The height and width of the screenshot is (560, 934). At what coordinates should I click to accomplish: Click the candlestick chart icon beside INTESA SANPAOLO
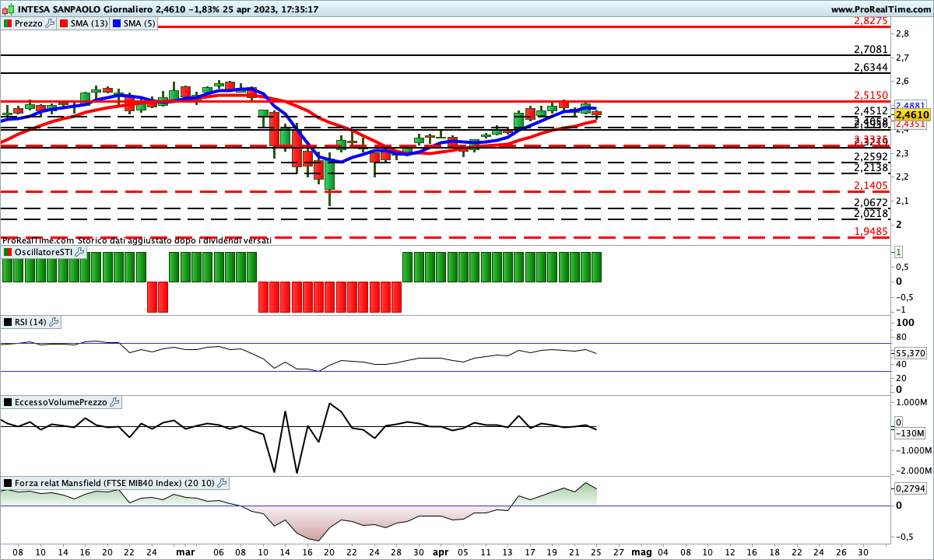pos(8,9)
